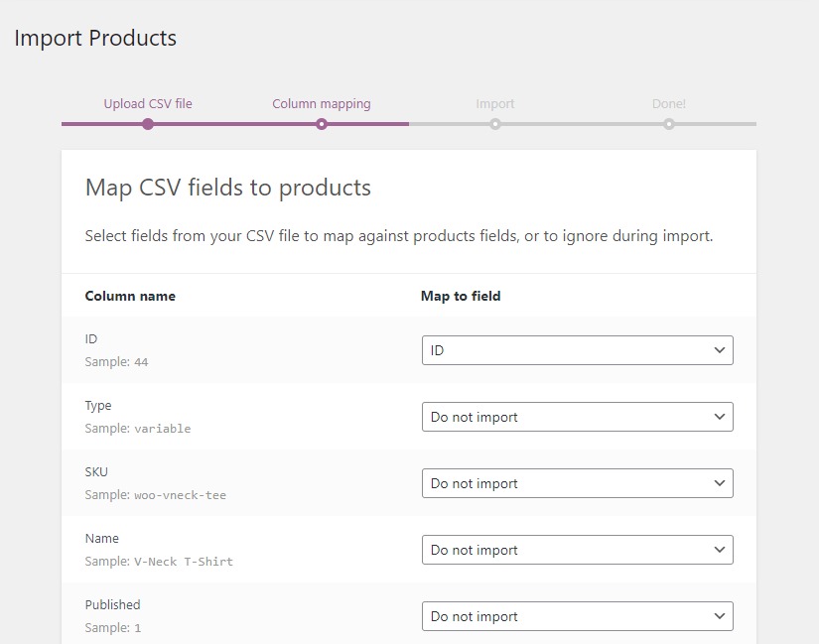This screenshot has width=819, height=644.
Task: Click the Done! step dot on progress bar
Action: point(669,124)
